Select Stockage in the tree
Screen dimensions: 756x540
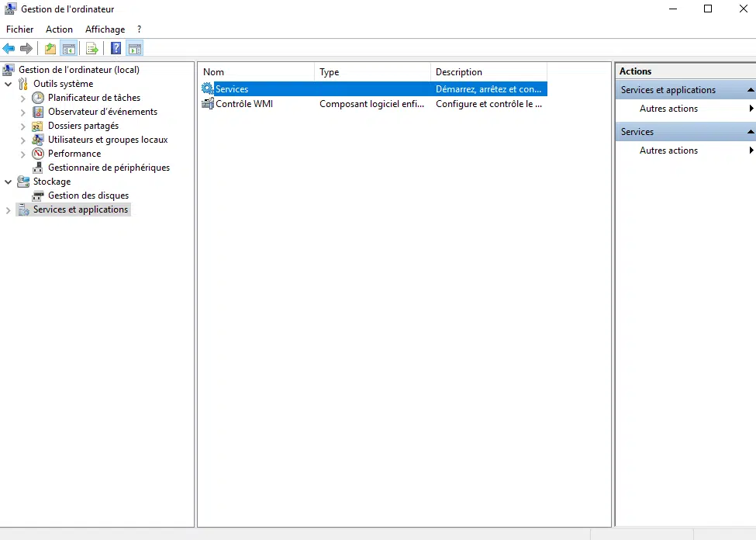52,182
